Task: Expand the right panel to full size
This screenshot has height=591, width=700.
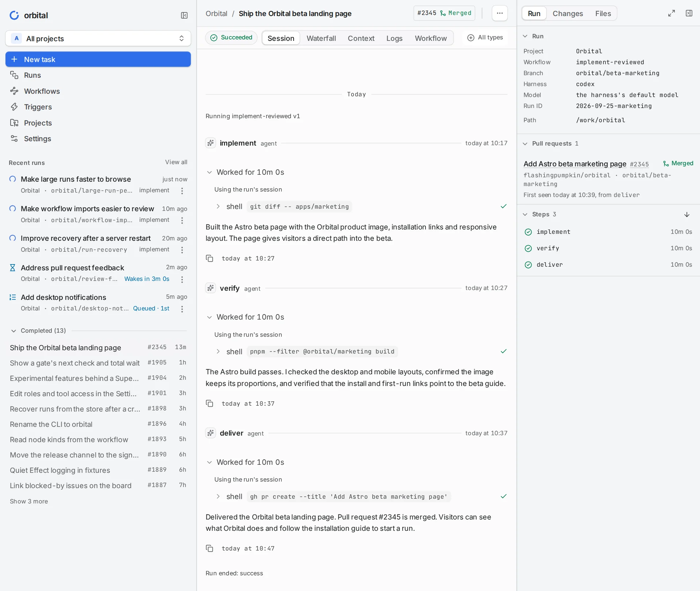Action: tap(672, 13)
